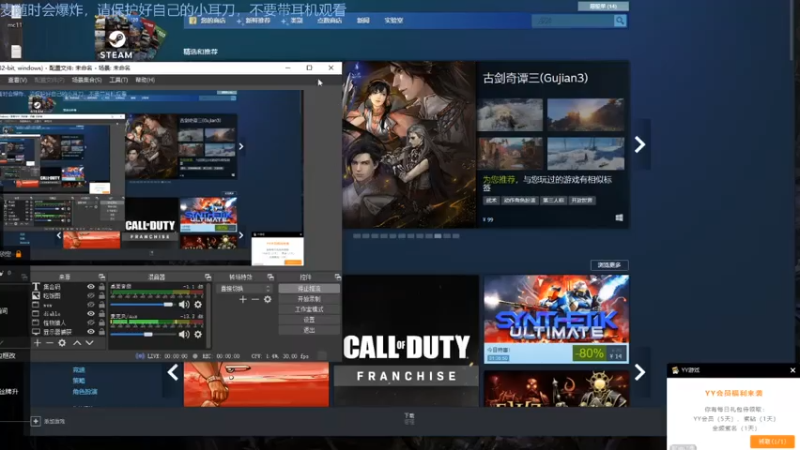
Task: Toggle visibility eye of the diablo source
Action: click(x=91, y=313)
